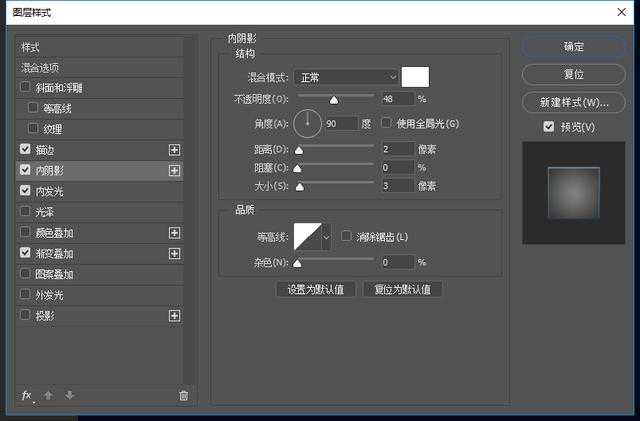This screenshot has width=640, height=421.
Task: Click the move effect down arrow
Action: click(x=69, y=395)
